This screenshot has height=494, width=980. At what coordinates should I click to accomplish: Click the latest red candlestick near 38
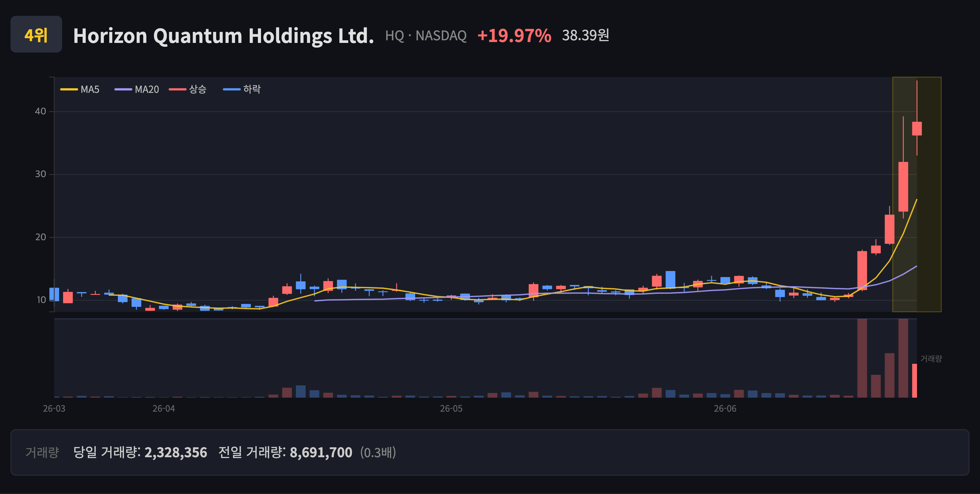[917, 129]
